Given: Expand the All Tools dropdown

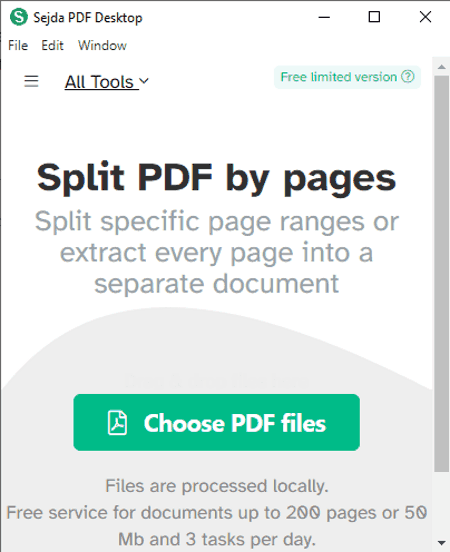Looking at the screenshot, I should 107,82.
